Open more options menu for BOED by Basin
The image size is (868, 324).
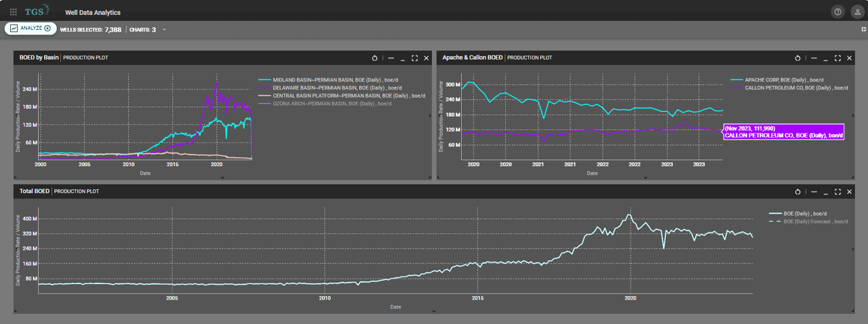click(391, 58)
